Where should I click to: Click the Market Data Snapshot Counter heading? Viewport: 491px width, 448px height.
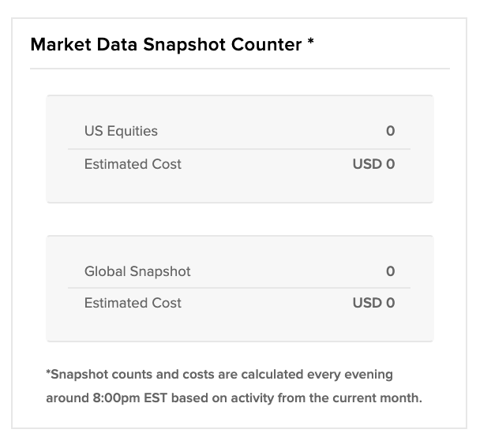click(x=172, y=44)
